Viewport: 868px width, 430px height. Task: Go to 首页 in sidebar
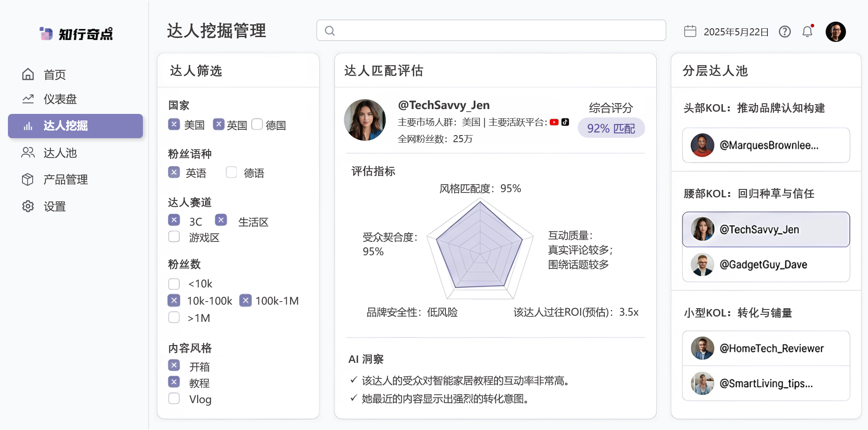54,75
